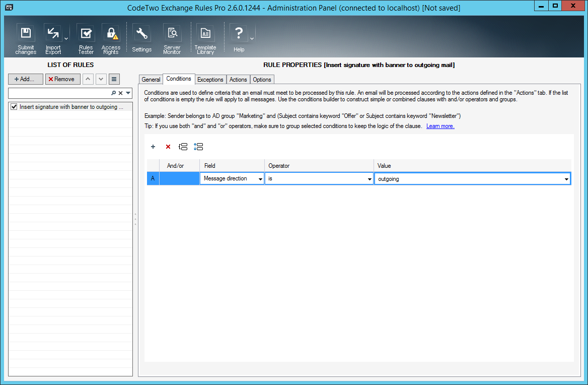Image resolution: width=588 pixels, height=385 pixels.
Task: Follow the Learn more link
Action: [x=440, y=126]
